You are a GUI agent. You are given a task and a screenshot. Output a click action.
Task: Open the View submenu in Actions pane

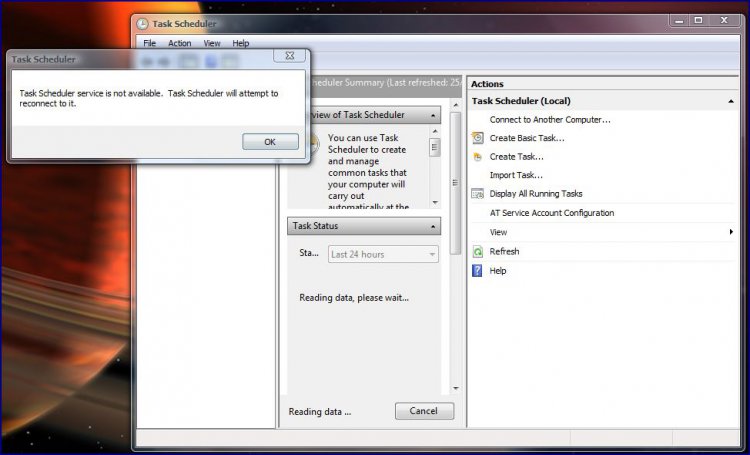point(498,232)
